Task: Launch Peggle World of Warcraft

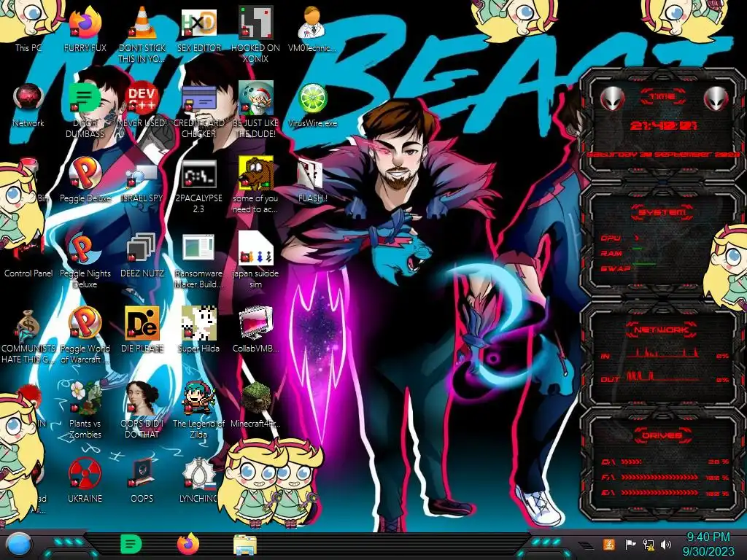Action: pyautogui.click(x=85, y=335)
